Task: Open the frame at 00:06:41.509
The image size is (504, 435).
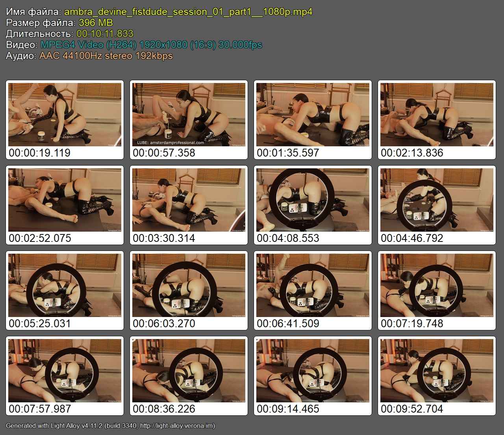Action: 313,285
